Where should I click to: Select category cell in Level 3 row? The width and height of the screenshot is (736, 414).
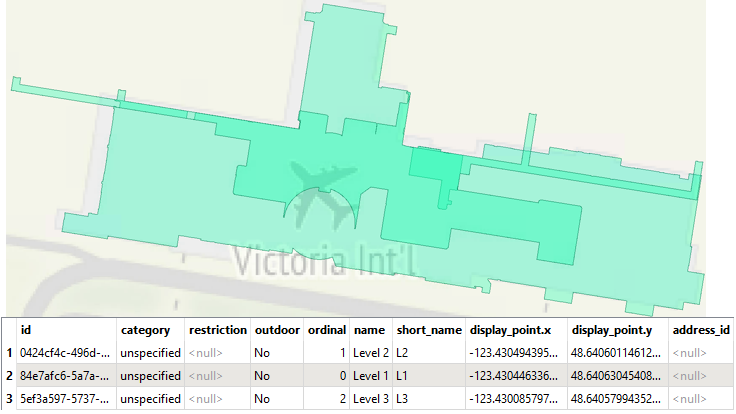click(x=150, y=399)
